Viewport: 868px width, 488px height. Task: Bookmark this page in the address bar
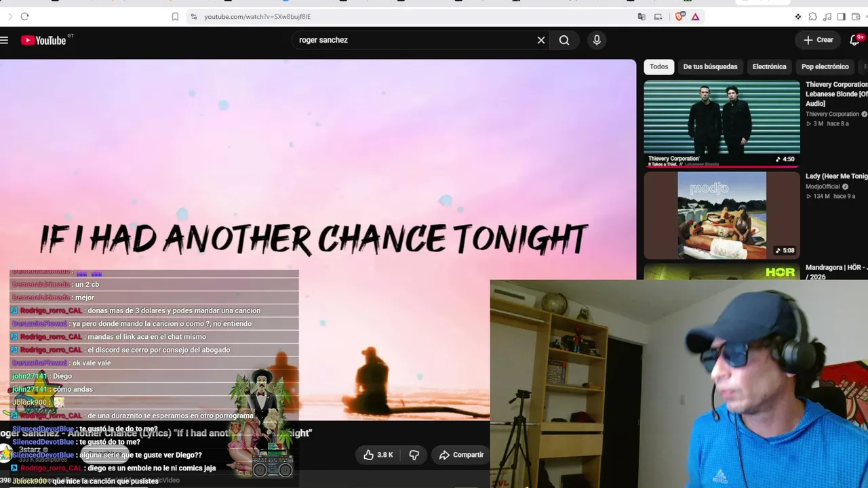coord(175,16)
